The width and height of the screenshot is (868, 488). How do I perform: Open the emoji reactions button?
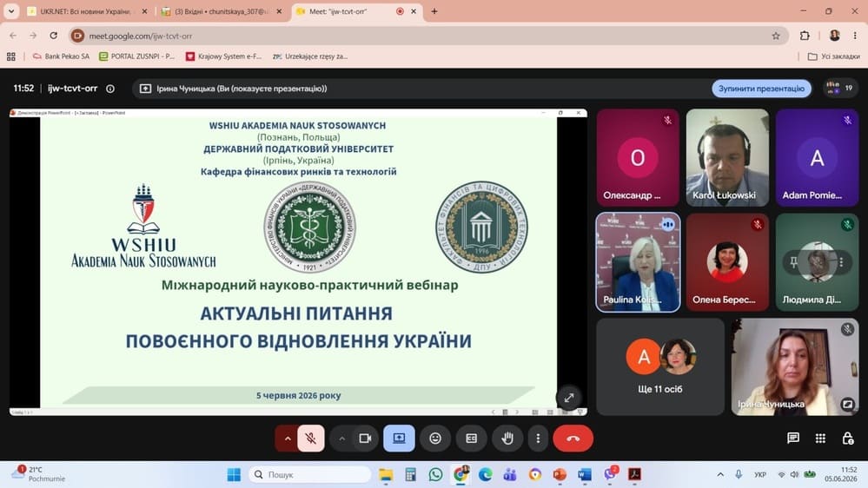(435, 439)
